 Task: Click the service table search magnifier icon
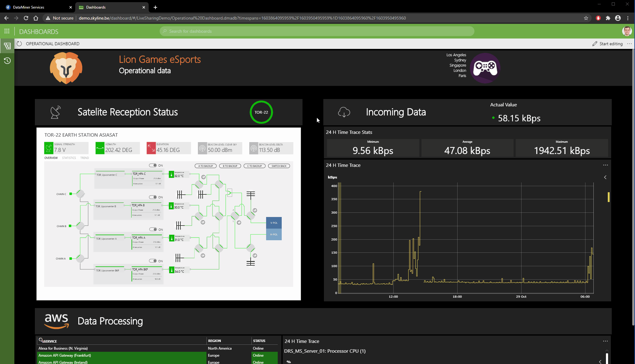point(41,340)
